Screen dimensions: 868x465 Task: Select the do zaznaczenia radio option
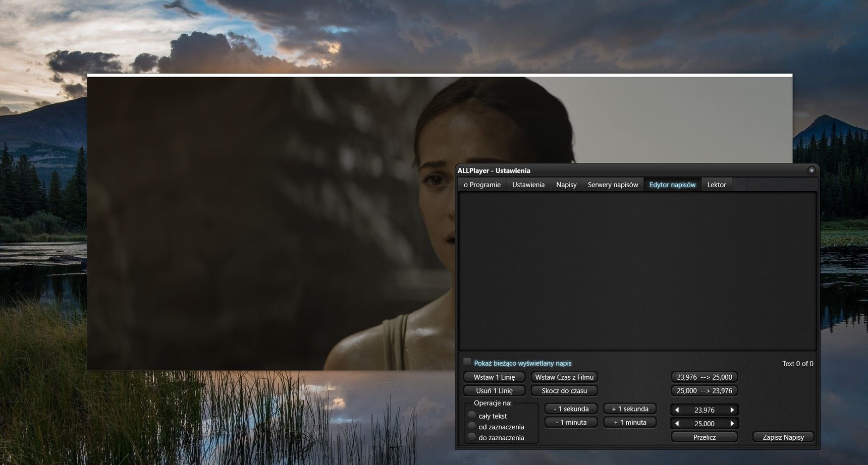click(472, 437)
